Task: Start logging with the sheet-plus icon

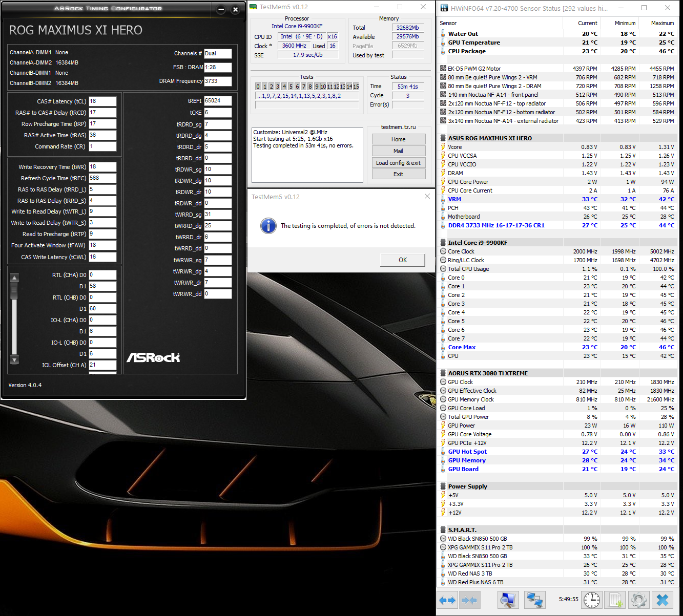Action: pyautogui.click(x=615, y=600)
